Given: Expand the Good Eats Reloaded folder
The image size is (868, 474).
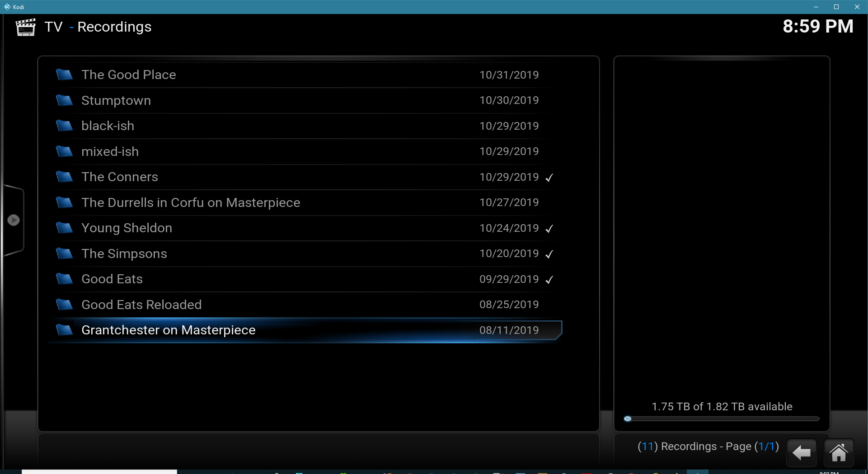Looking at the screenshot, I should [141, 305].
